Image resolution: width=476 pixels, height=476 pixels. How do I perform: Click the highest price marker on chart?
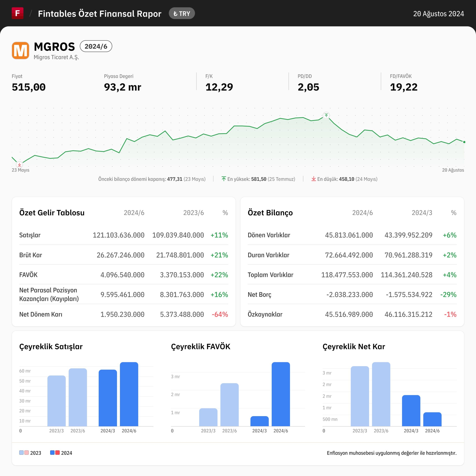(x=326, y=115)
